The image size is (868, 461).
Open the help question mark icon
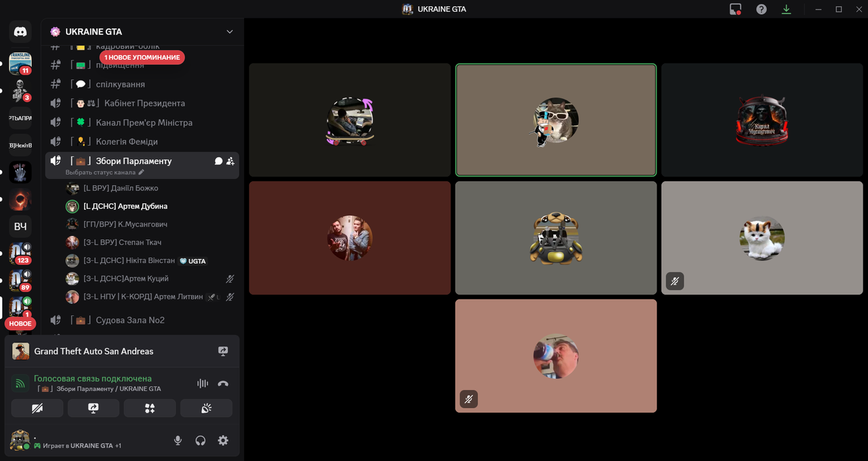pyautogui.click(x=762, y=9)
